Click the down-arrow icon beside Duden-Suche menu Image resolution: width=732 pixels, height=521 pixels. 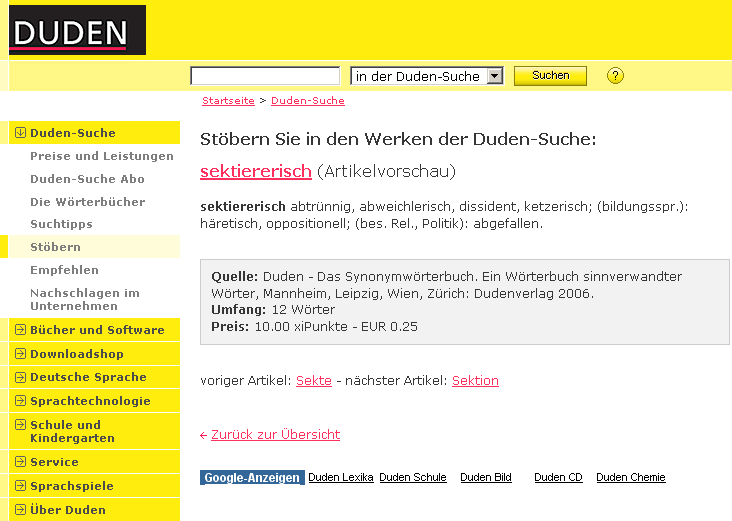point(20,133)
